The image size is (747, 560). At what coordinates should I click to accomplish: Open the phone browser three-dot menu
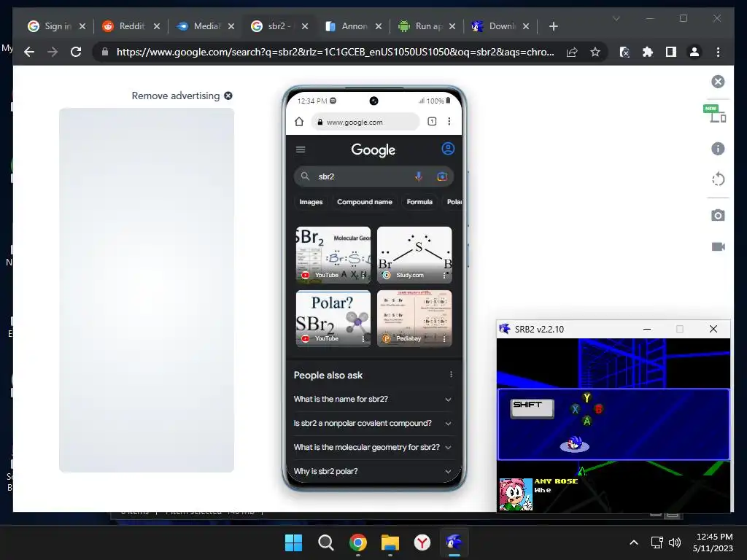coord(449,122)
